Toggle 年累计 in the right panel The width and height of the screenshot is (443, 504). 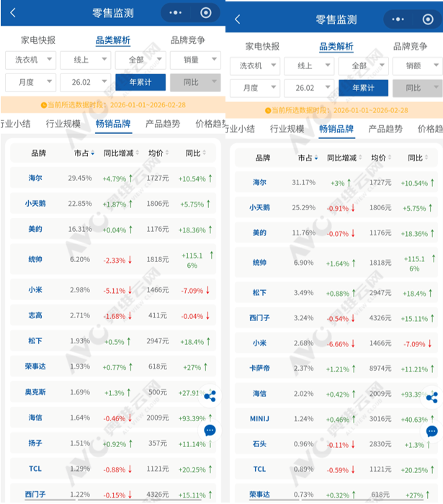tap(363, 88)
